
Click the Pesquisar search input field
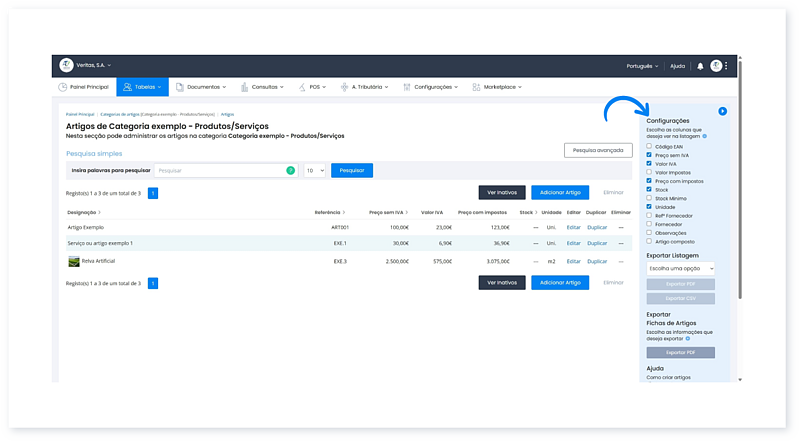pyautogui.click(x=220, y=171)
